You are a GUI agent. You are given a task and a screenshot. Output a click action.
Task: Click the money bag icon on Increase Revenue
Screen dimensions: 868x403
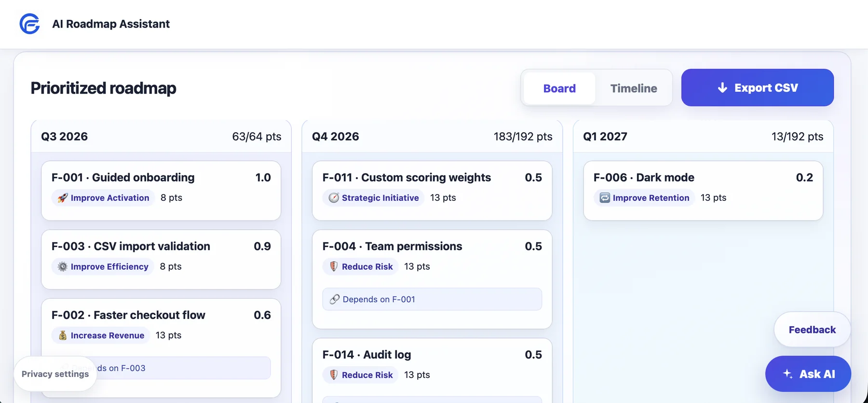point(63,335)
